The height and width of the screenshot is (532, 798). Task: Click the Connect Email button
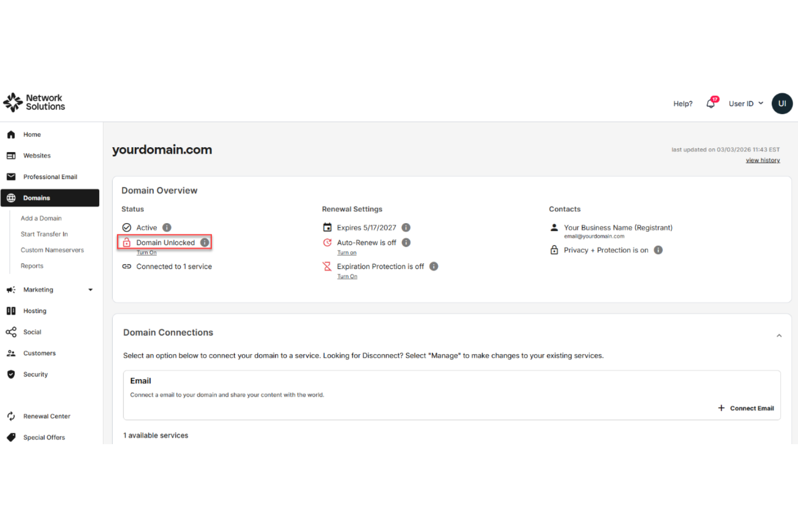[x=746, y=408]
